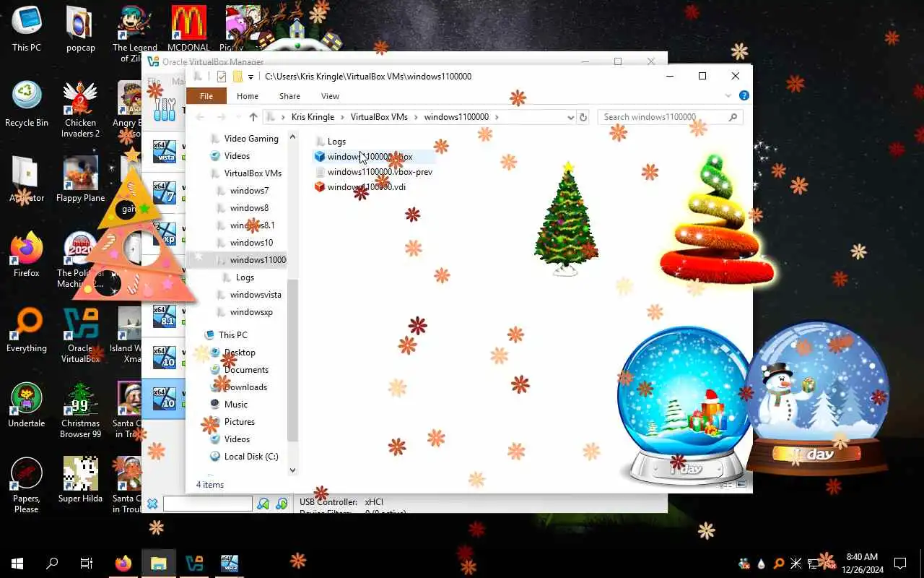The width and height of the screenshot is (924, 578).
Task: Open the Recycle Bin desktop icon
Action: tap(27, 104)
